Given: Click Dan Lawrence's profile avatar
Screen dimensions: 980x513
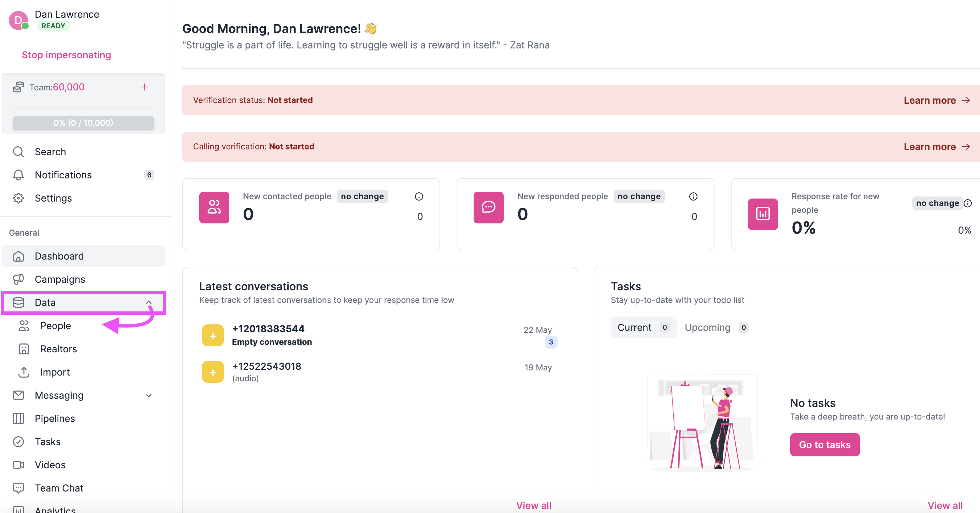Looking at the screenshot, I should [x=18, y=20].
